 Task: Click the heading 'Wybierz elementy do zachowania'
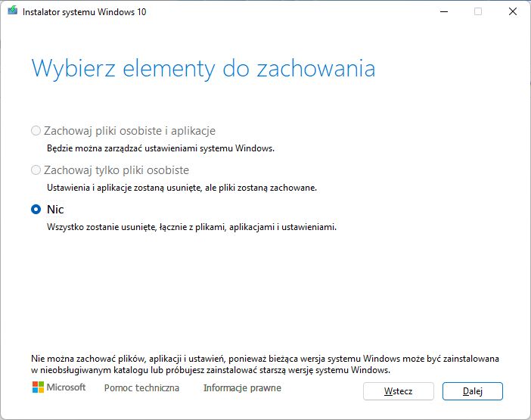click(203, 69)
